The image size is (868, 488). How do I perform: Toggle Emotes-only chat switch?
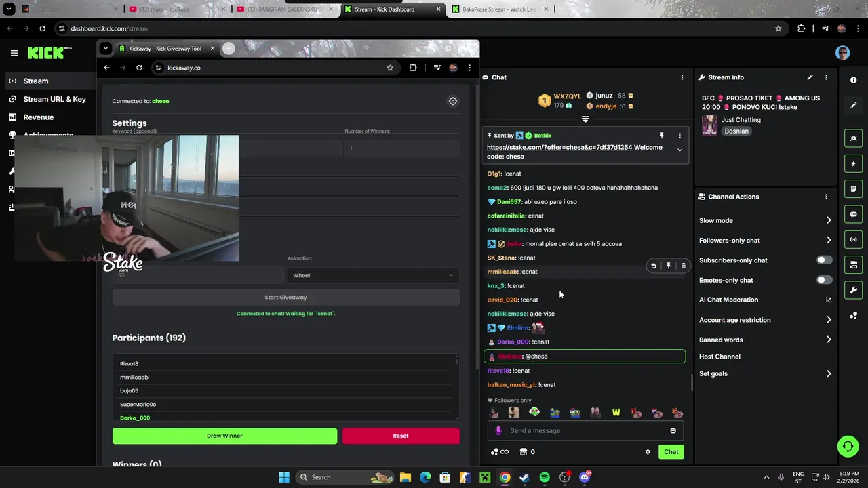[x=824, y=280]
